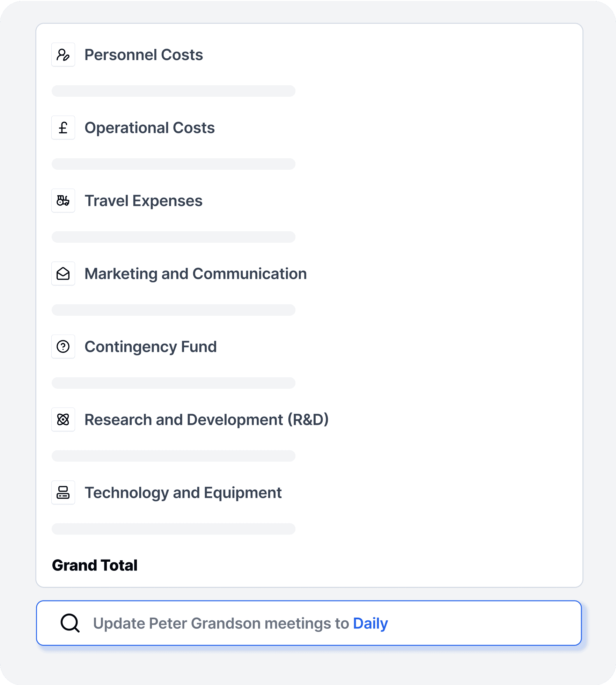Open the Travel Expenses category

pos(144,201)
